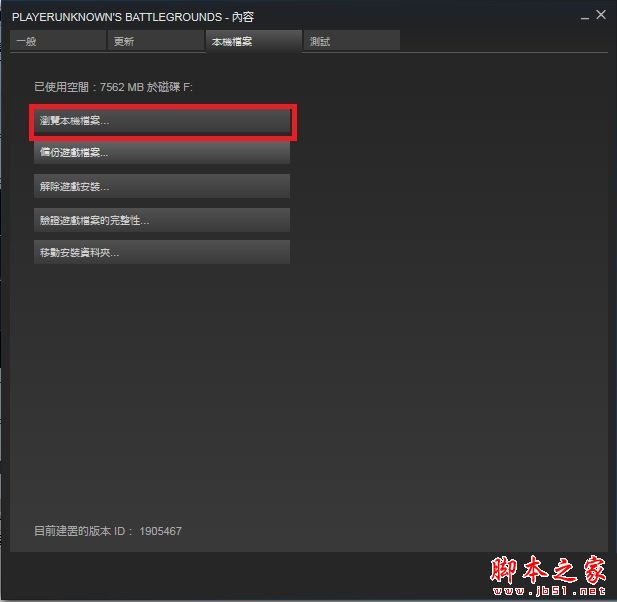617x602 pixels.
Task: Close the PLAYERUNKNOWN'S BATTLEGROUNDS window
Action: tap(601, 15)
